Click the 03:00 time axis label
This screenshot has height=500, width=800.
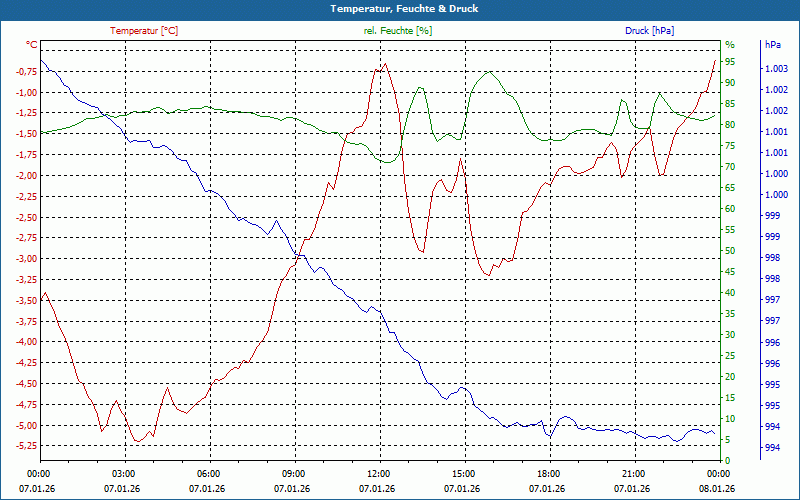pos(123,473)
